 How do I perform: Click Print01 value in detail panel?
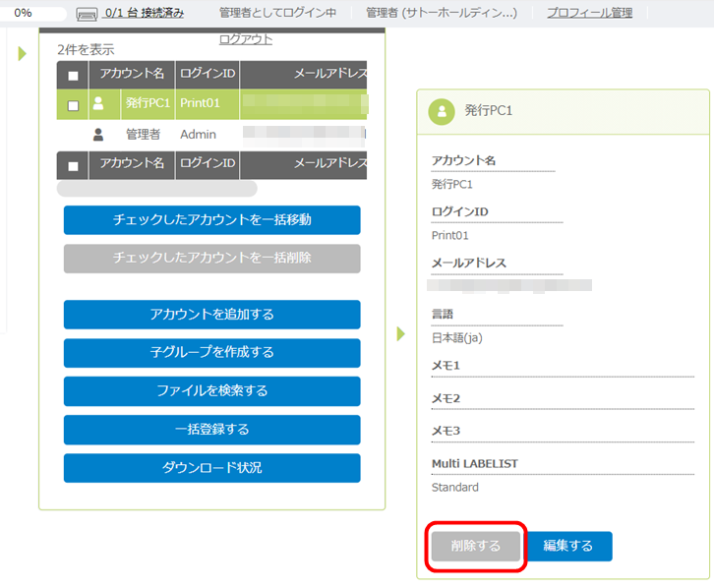[x=449, y=235]
